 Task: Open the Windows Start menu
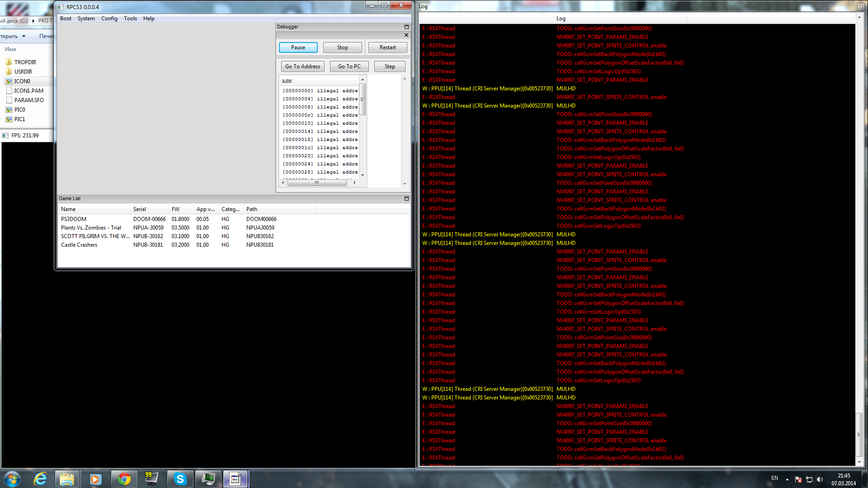point(12,479)
